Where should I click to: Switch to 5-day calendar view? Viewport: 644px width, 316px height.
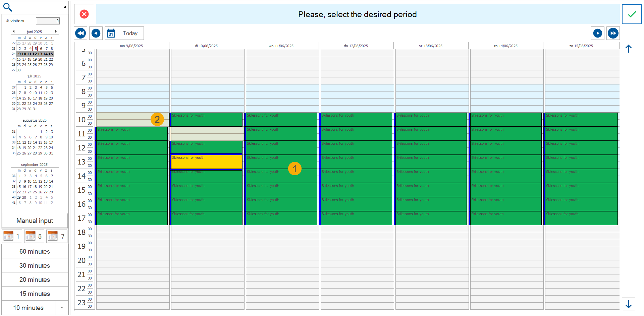34,236
